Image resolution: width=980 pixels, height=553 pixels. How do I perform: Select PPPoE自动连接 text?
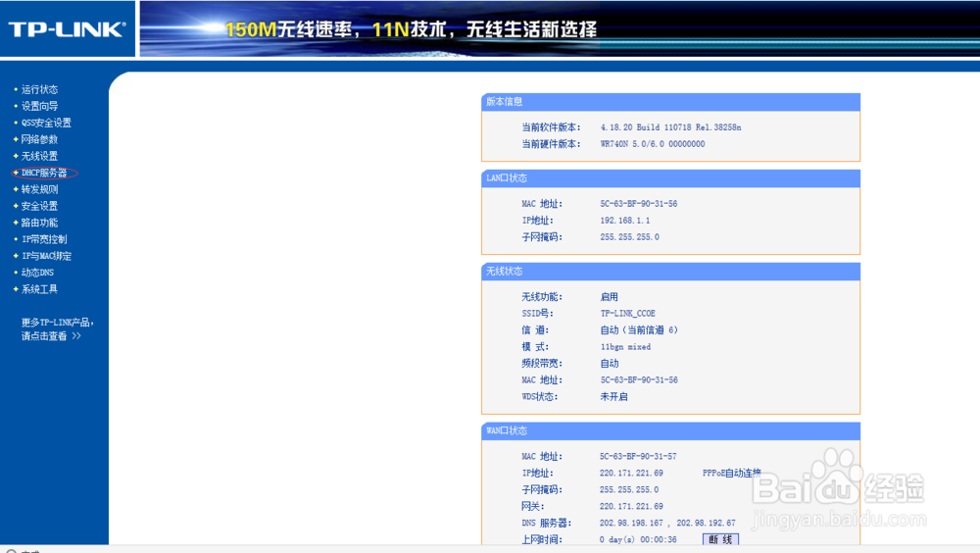tap(732, 473)
